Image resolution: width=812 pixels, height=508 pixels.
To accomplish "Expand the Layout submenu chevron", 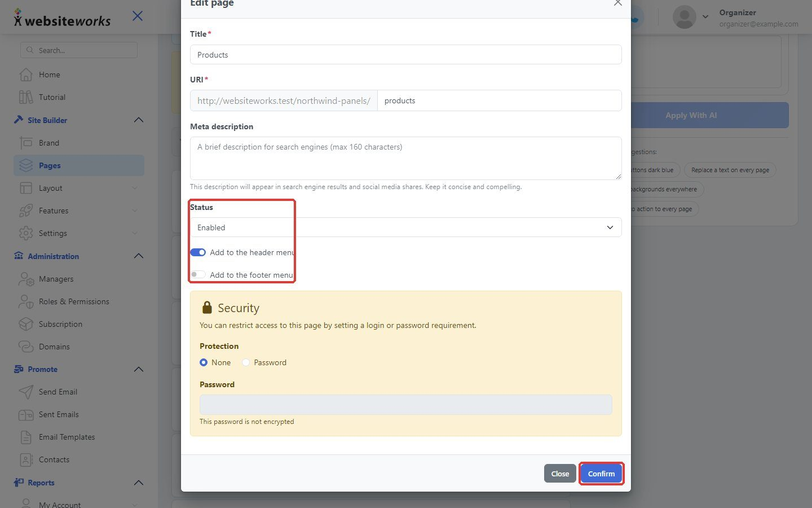I will pos(135,188).
